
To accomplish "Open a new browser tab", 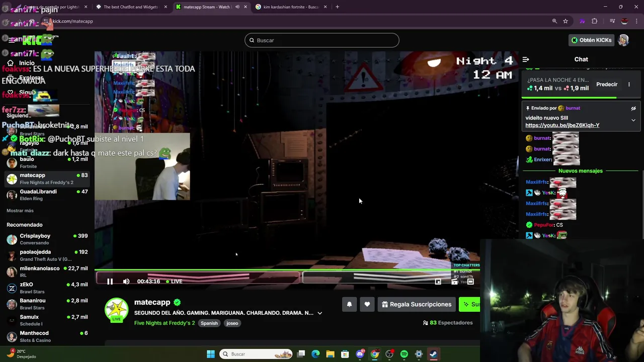I will tap(337, 7).
